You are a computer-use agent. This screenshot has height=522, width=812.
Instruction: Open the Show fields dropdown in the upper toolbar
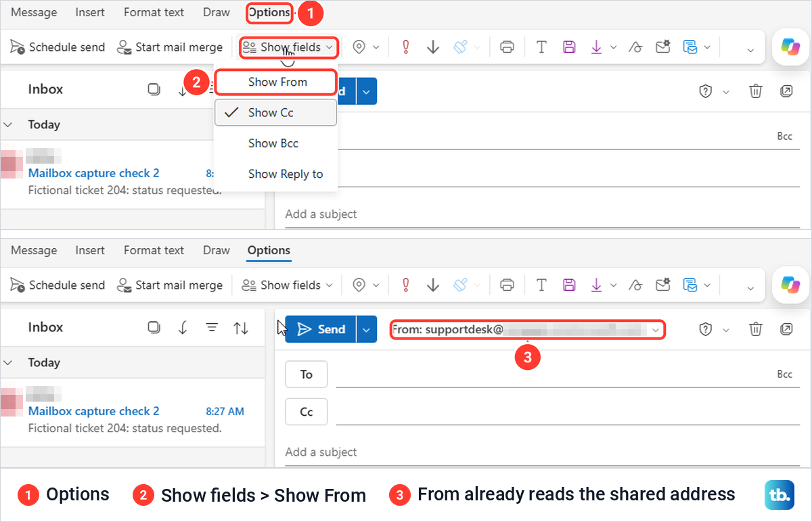(288, 47)
